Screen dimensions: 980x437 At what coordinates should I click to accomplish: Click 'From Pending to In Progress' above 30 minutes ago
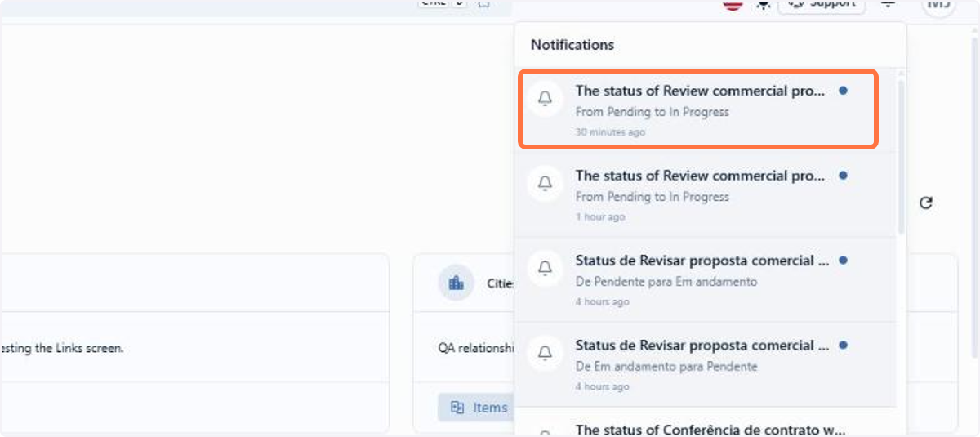tap(652, 112)
